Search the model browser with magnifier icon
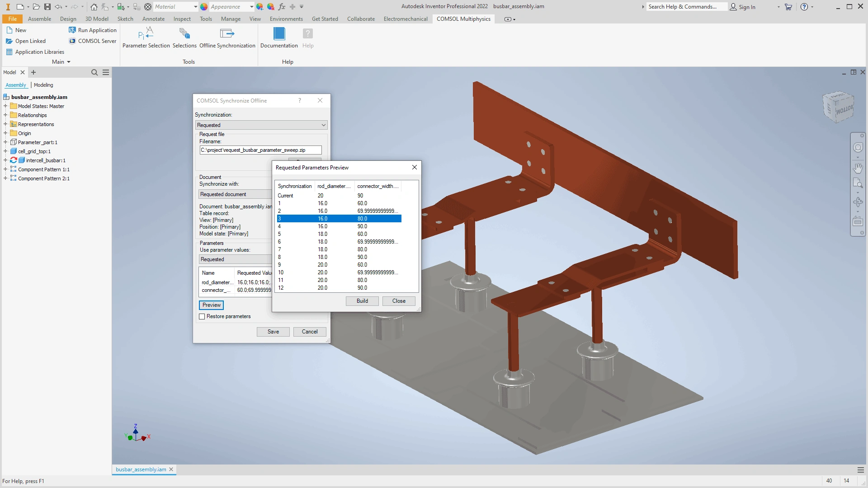The image size is (868, 488). coord(94,72)
